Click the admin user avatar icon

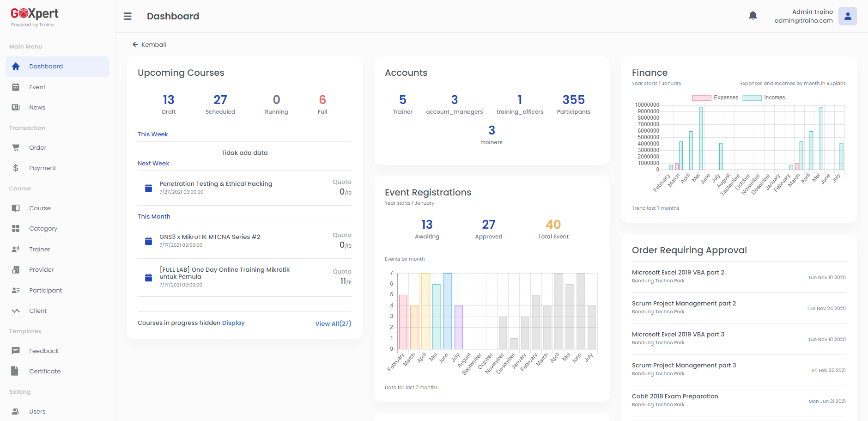pyautogui.click(x=847, y=16)
